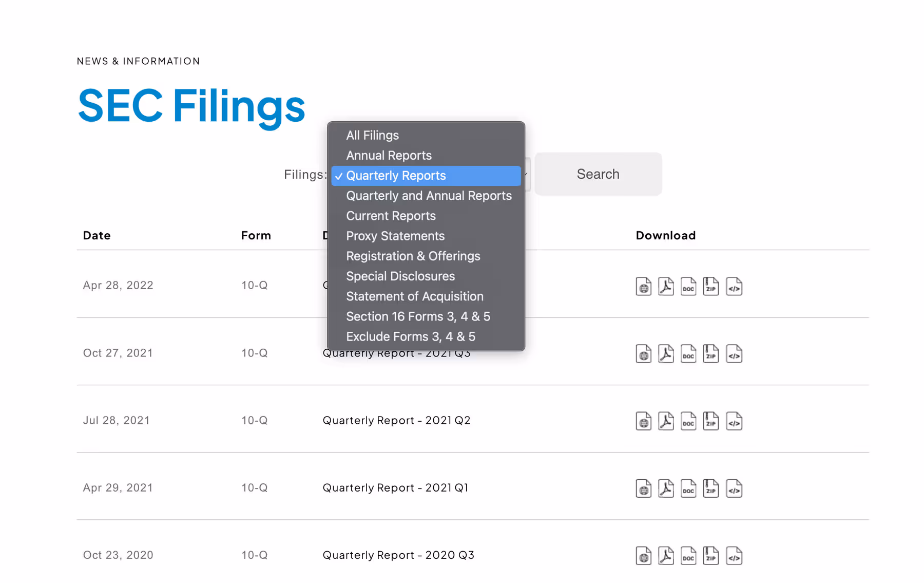Download DOC of 2021 Q1 report
Image resolution: width=924 pixels, height=583 pixels.
688,488
